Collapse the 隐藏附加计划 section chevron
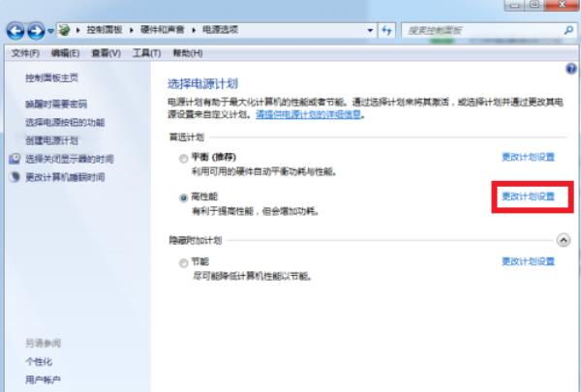This screenshot has width=581, height=392. tap(564, 240)
